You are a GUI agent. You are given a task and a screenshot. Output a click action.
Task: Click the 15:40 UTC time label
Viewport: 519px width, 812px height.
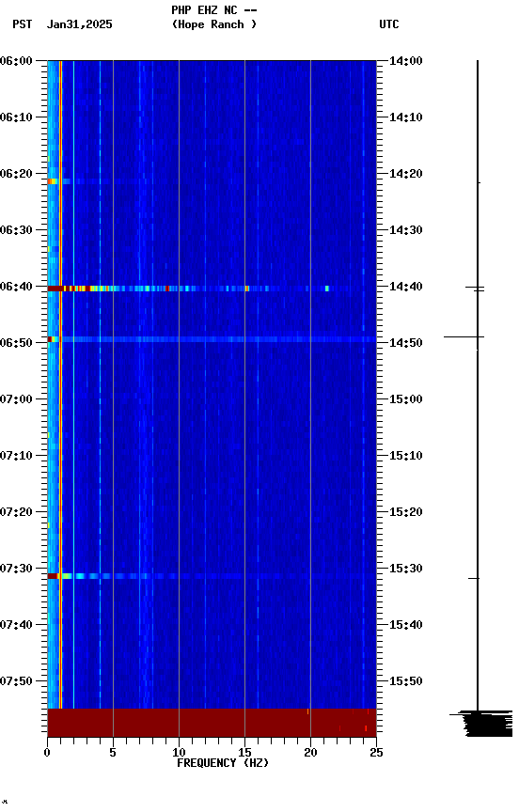point(406,626)
